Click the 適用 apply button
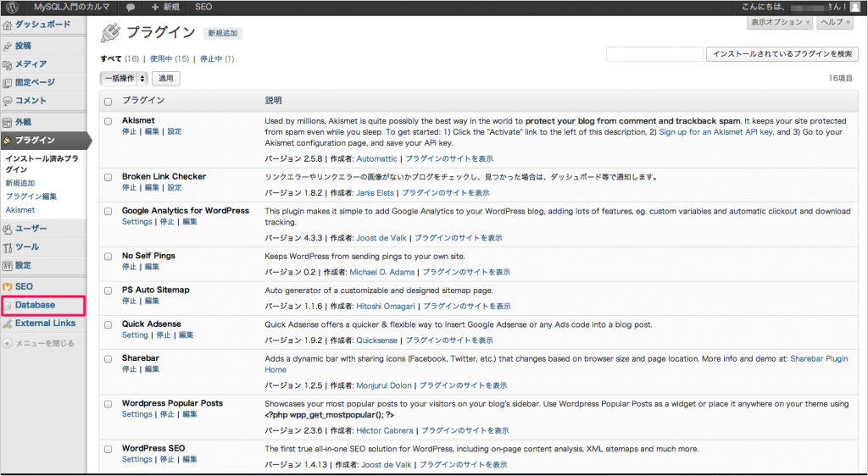868x476 pixels. point(166,79)
